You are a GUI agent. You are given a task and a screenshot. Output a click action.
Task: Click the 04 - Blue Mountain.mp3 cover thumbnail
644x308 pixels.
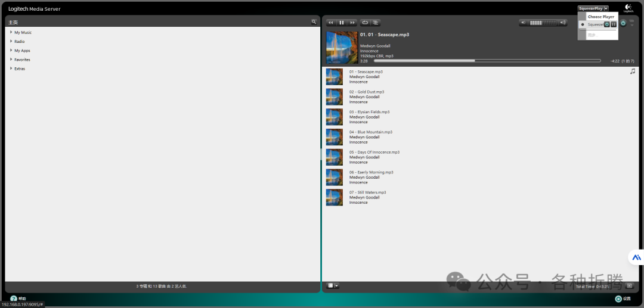(x=335, y=137)
